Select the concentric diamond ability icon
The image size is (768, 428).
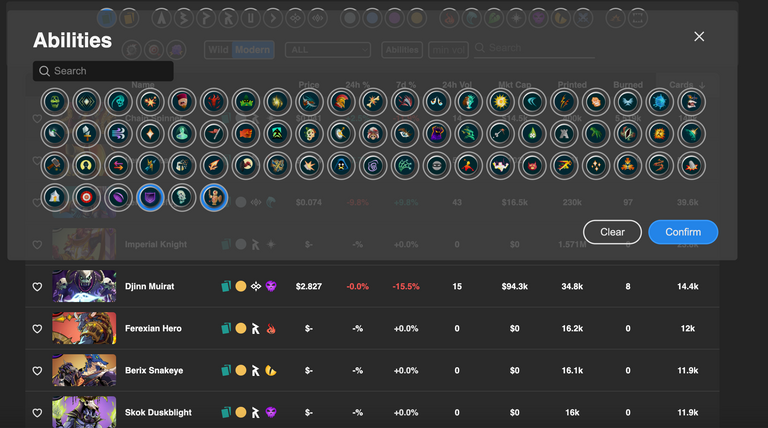[x=87, y=102]
